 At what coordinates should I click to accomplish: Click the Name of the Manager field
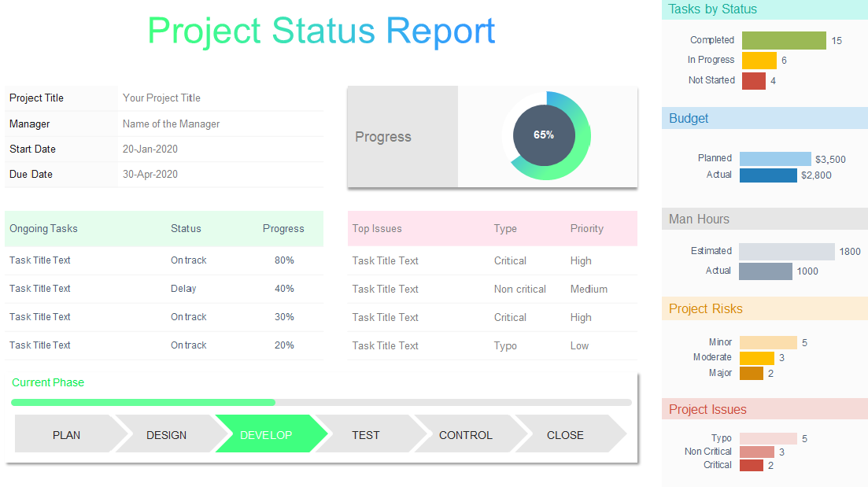(171, 124)
